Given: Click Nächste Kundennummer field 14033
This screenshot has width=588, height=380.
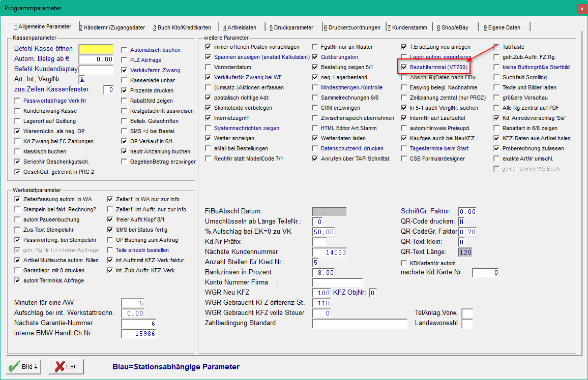Looking at the screenshot, I should pyautogui.click(x=329, y=252).
